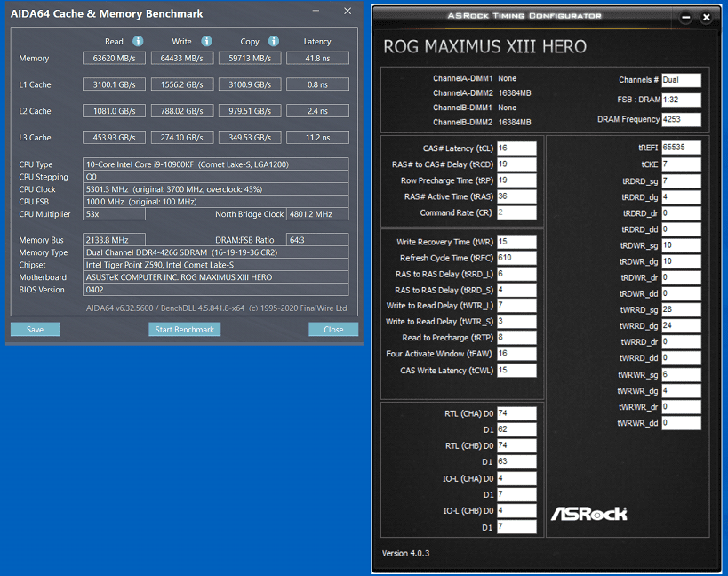The width and height of the screenshot is (728, 576).
Task: Select the CAS# Latency (tCL) field
Action: pyautogui.click(x=516, y=148)
